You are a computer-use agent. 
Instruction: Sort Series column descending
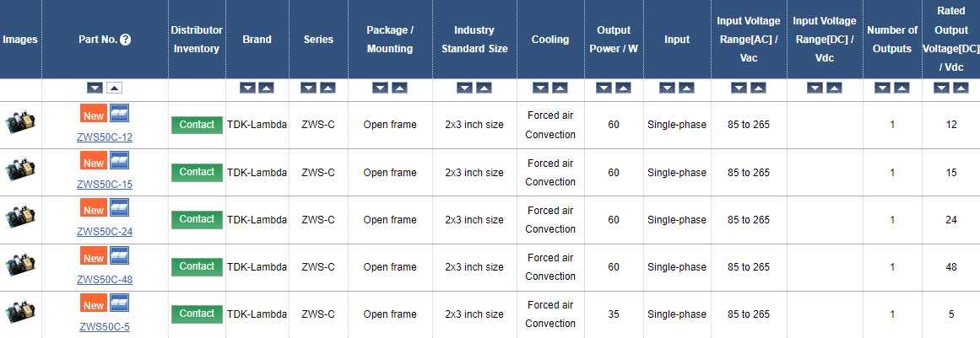pos(309,88)
